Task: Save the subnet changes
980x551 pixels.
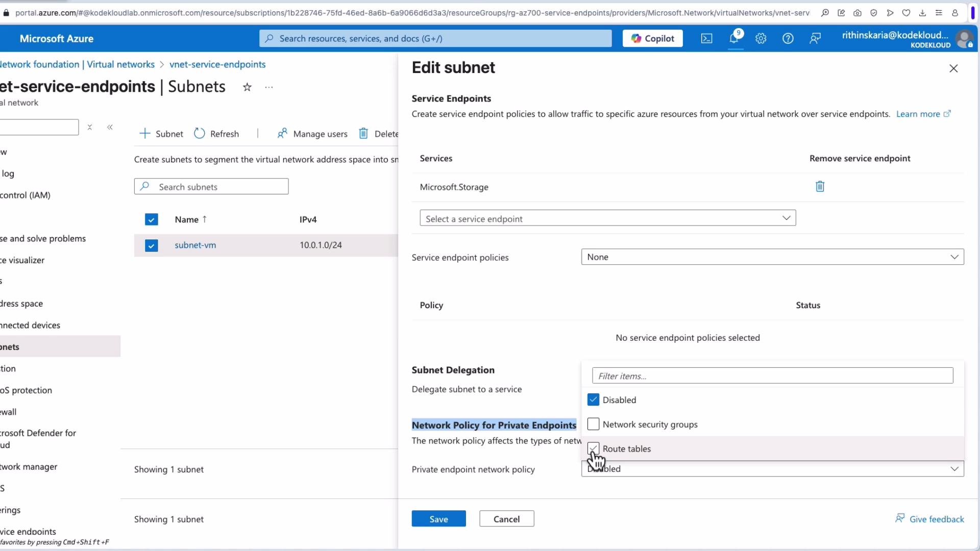Action: pyautogui.click(x=438, y=519)
